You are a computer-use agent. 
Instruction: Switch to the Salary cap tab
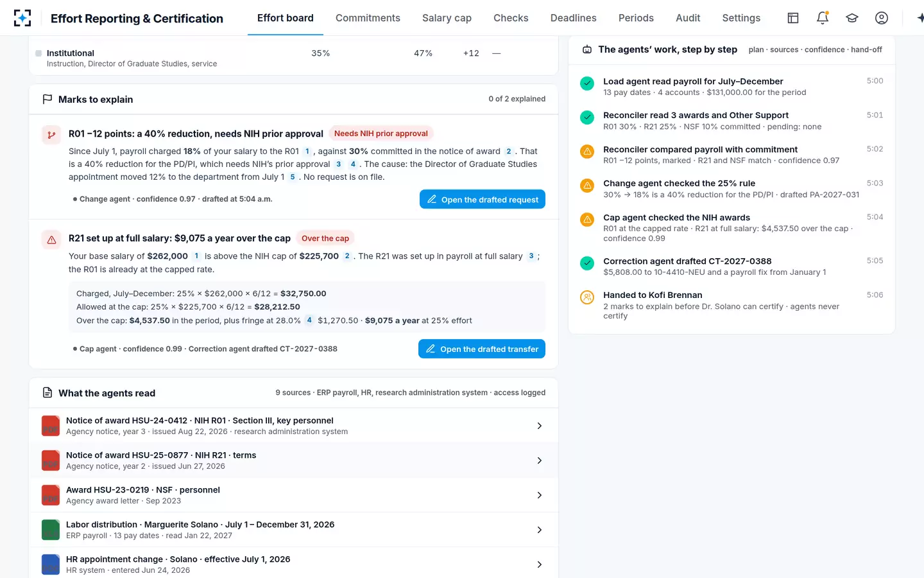[x=447, y=18]
